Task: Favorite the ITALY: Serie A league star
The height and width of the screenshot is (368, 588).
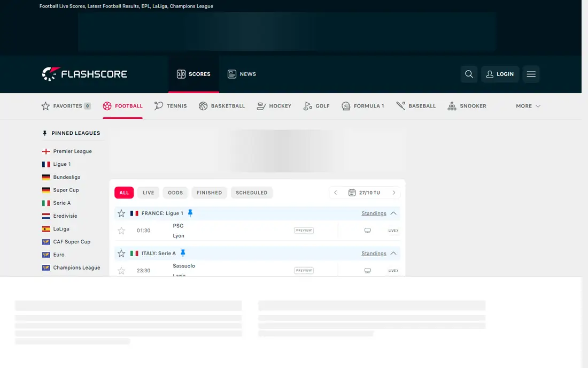Action: click(121, 254)
